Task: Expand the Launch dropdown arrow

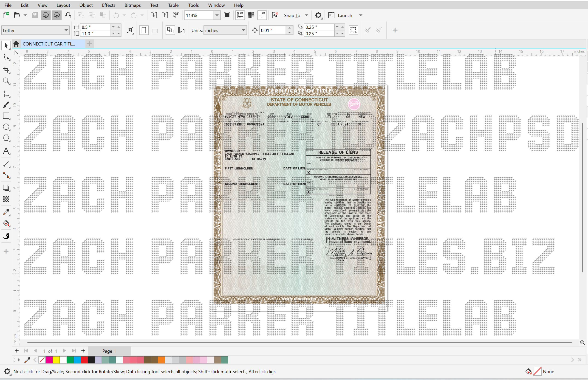Action: 361,15
